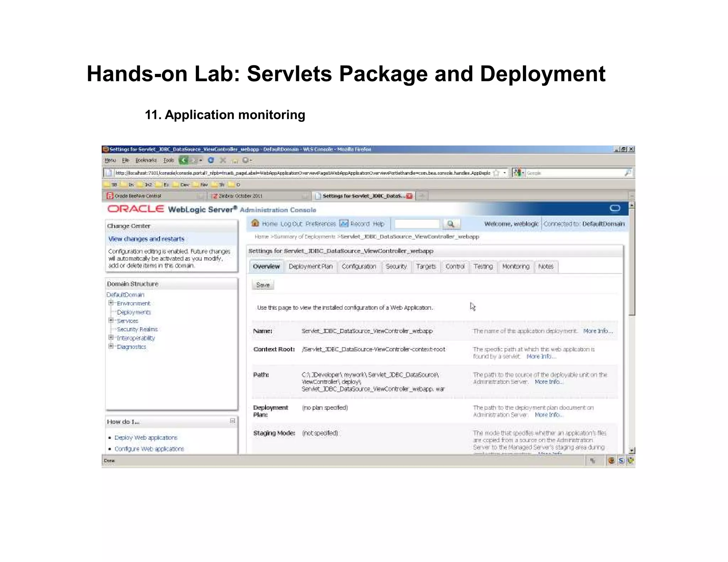Open the Monitoring tab
728x562 pixels.
tap(516, 266)
